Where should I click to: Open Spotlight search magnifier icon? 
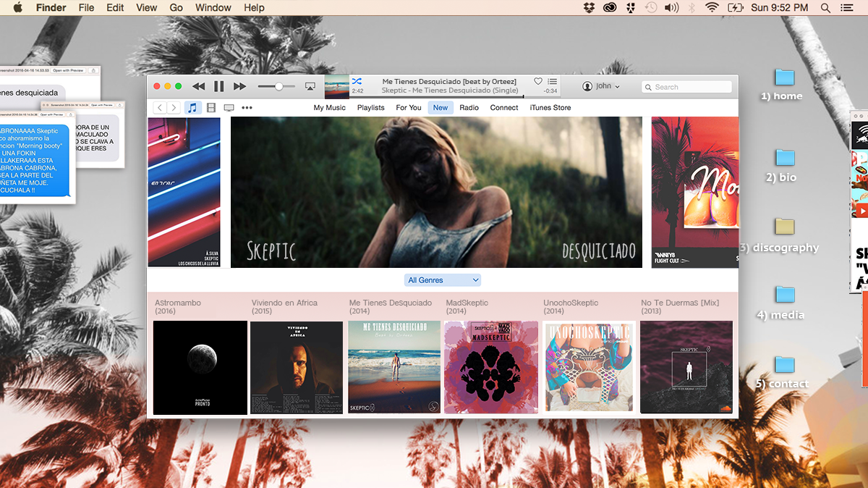pyautogui.click(x=825, y=7)
